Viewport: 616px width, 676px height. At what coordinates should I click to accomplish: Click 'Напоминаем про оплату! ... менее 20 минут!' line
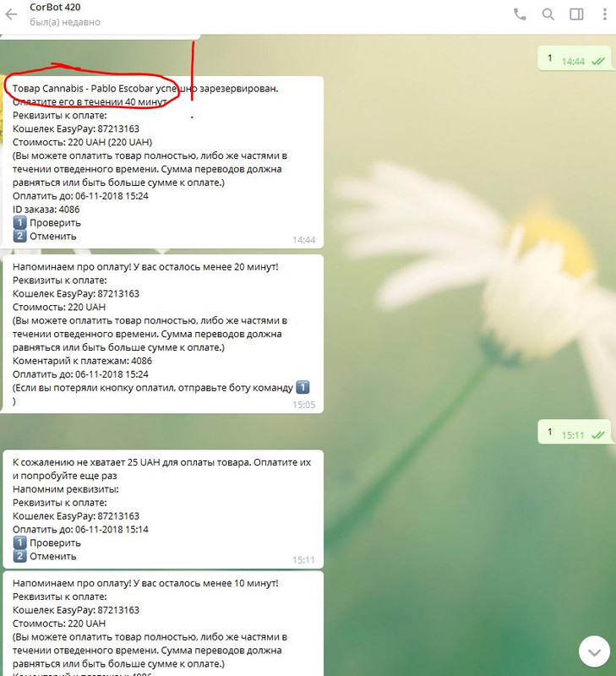point(145,267)
